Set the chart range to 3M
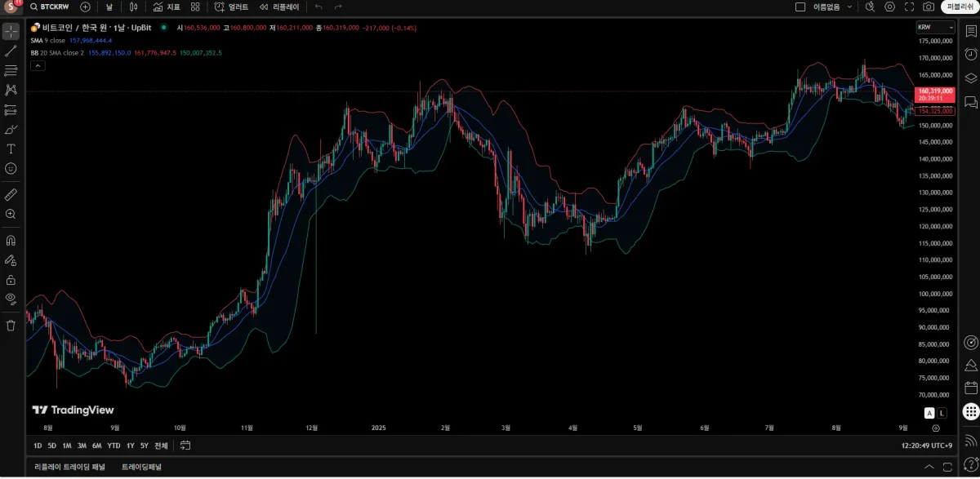Viewport: 980px width, 479px height. pos(82,446)
